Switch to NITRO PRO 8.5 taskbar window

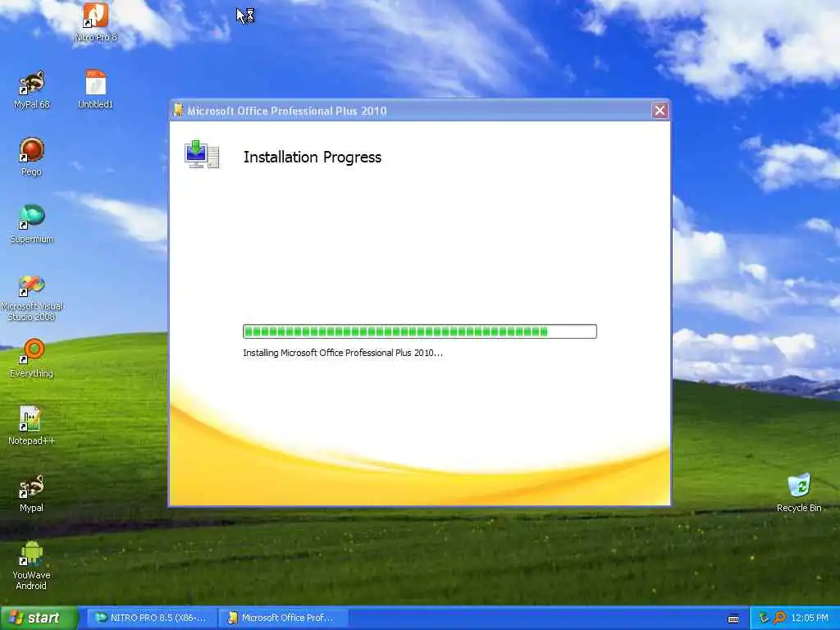(151, 619)
